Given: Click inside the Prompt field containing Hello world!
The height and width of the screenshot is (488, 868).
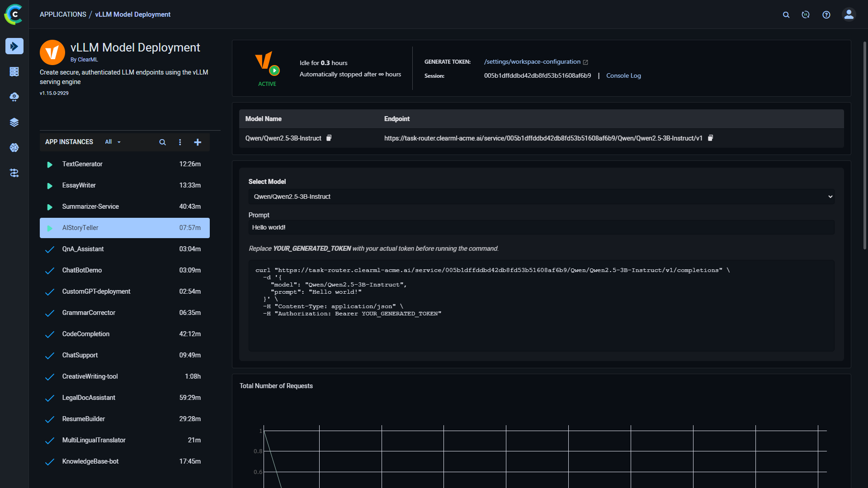Looking at the screenshot, I should click(x=542, y=227).
